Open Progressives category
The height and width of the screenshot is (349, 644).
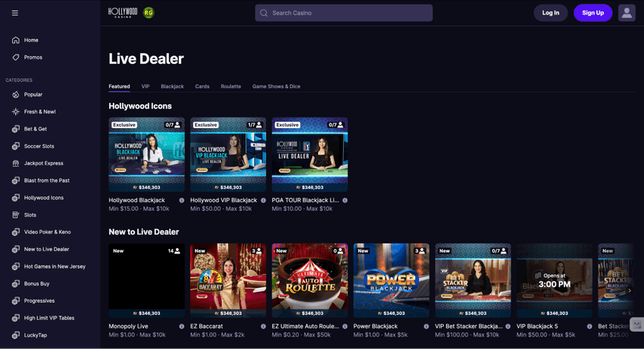(39, 301)
